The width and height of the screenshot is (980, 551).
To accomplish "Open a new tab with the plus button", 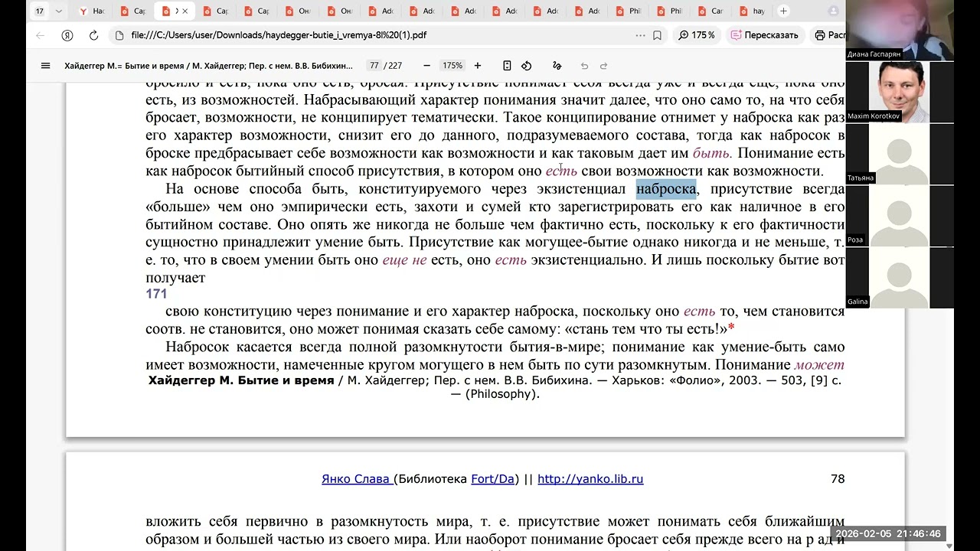I will [782, 11].
